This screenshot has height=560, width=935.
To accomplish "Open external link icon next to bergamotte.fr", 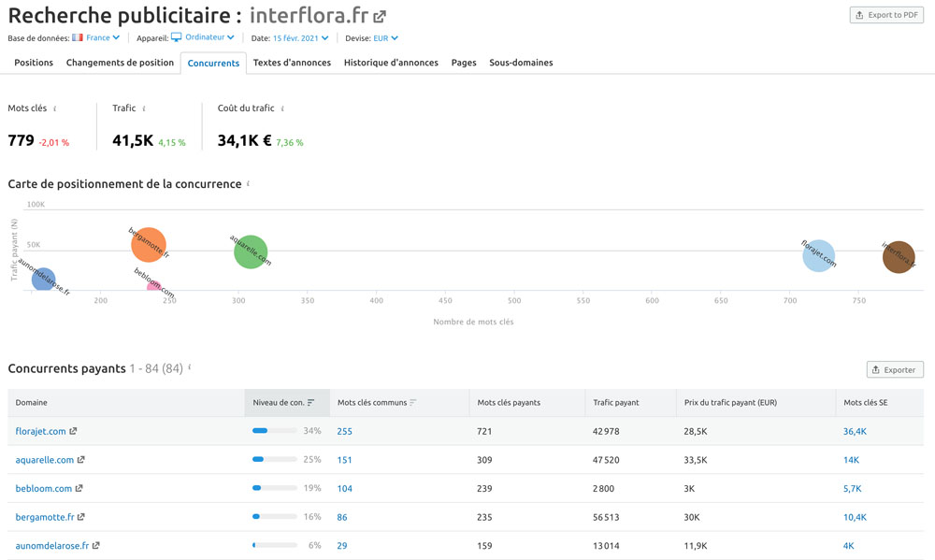I will [x=81, y=516].
